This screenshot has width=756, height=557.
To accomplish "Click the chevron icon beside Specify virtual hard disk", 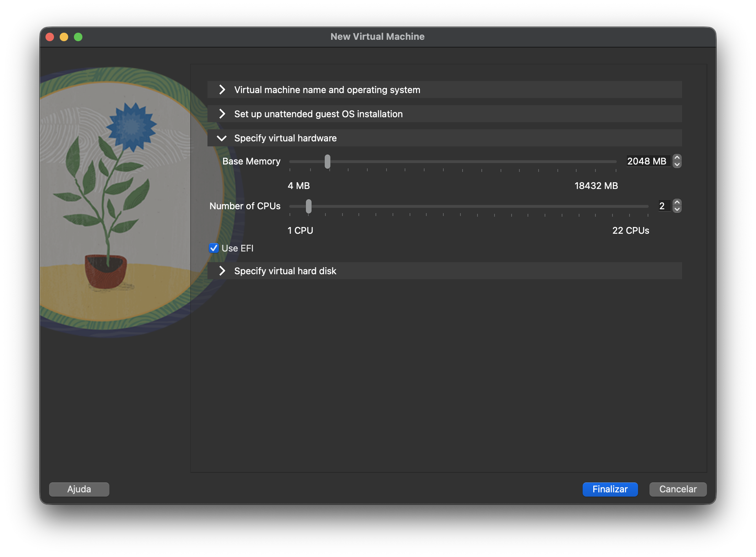I will pos(222,271).
